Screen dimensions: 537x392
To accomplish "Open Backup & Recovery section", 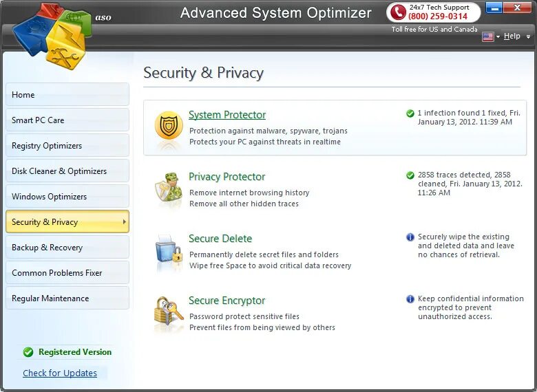I will pos(67,247).
